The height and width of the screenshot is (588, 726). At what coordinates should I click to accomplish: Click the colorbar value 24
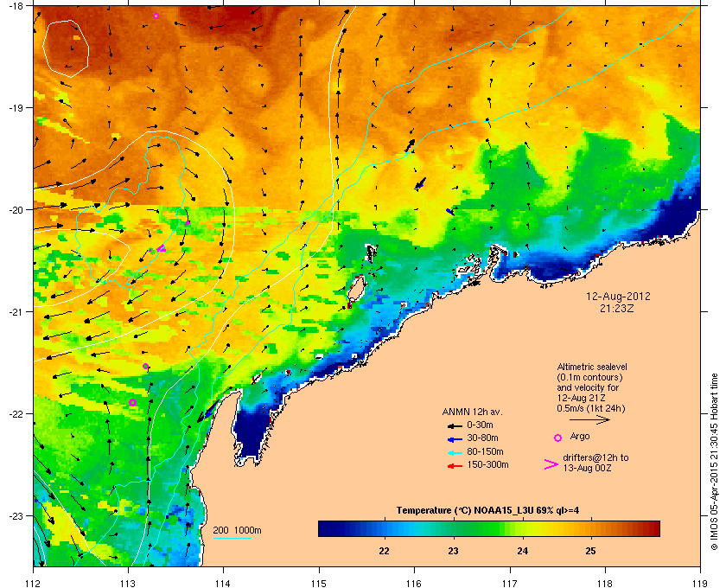[522, 551]
